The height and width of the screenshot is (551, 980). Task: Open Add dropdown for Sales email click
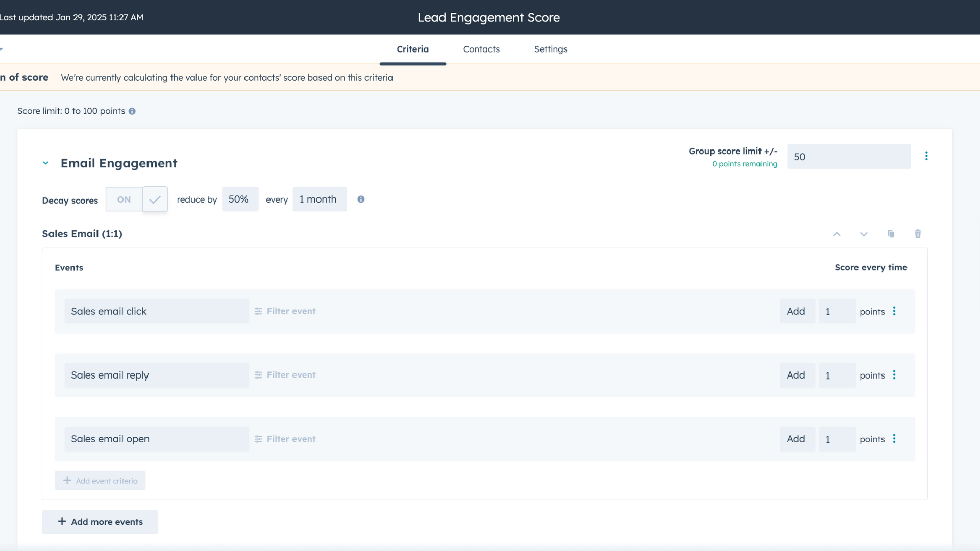click(x=796, y=311)
